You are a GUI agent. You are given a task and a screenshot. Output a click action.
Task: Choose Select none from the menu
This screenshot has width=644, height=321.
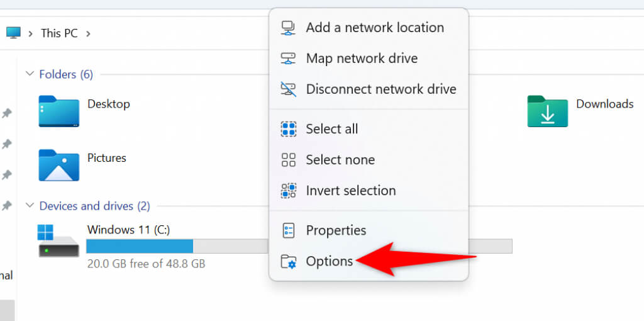[x=340, y=160]
